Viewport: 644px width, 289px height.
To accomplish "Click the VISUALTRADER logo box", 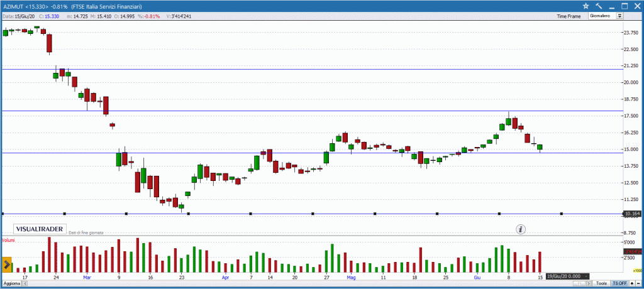I will click(40, 229).
